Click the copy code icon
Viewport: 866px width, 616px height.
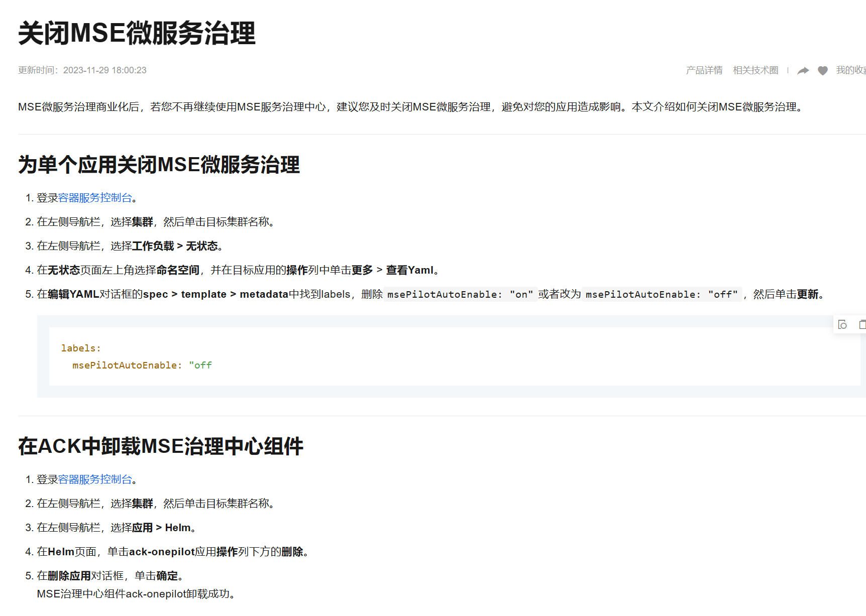click(862, 325)
